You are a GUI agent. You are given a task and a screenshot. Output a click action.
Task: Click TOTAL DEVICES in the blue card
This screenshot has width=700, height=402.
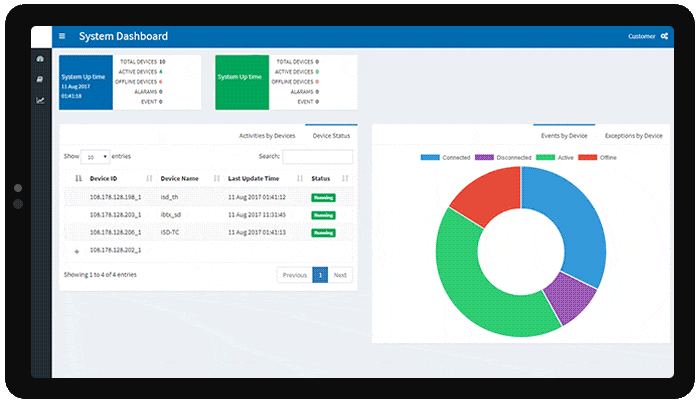click(138, 62)
